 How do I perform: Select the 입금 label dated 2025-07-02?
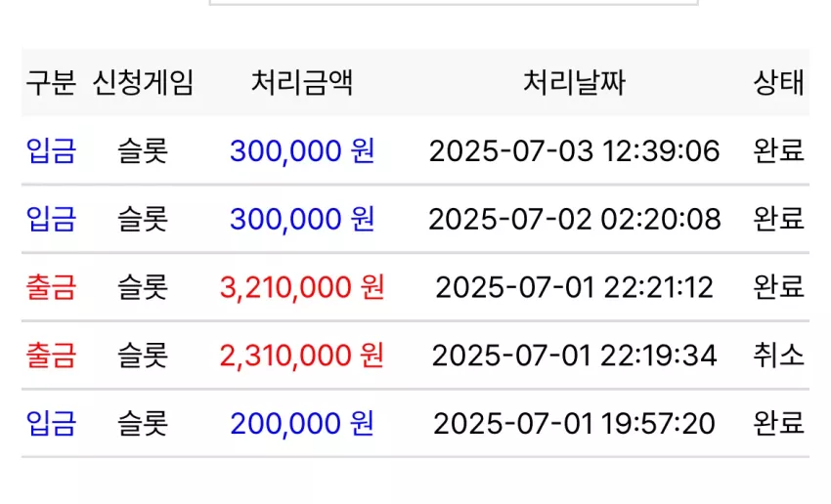point(51,219)
